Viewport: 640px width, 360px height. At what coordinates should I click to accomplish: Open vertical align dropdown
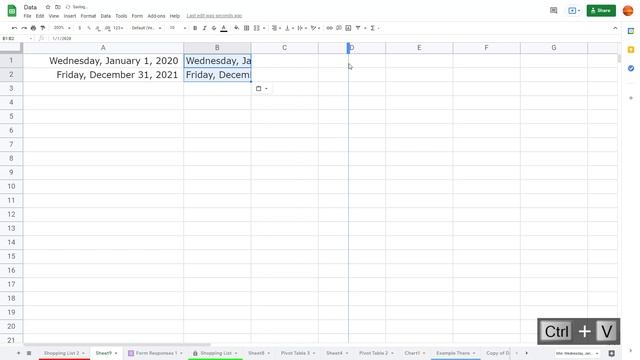coord(289,28)
